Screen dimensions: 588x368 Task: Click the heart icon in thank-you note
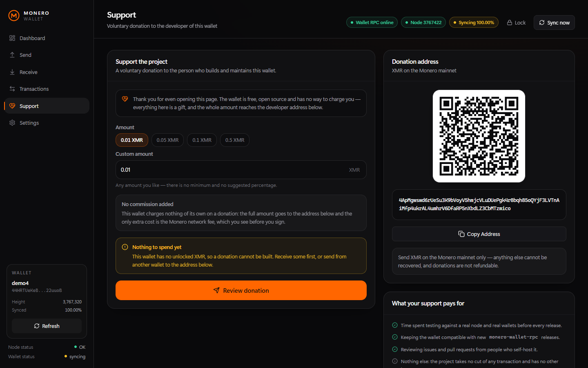[x=125, y=99]
